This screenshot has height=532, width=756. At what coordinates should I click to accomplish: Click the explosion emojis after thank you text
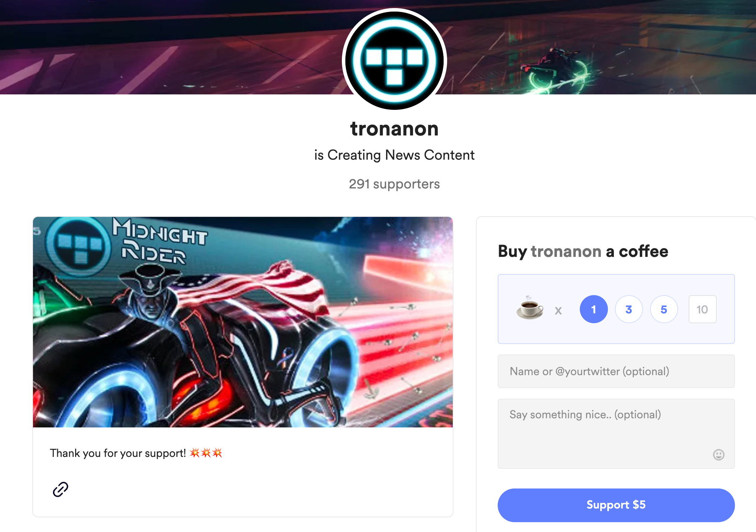tap(206, 453)
